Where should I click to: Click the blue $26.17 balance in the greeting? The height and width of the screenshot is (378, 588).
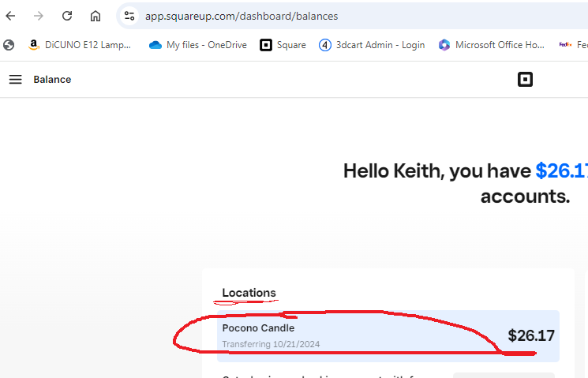click(x=561, y=170)
